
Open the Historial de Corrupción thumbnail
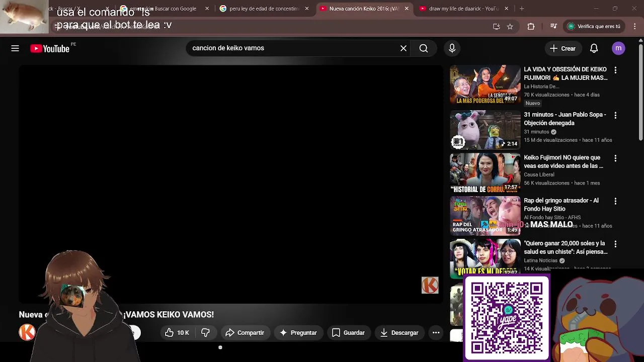pos(485,173)
